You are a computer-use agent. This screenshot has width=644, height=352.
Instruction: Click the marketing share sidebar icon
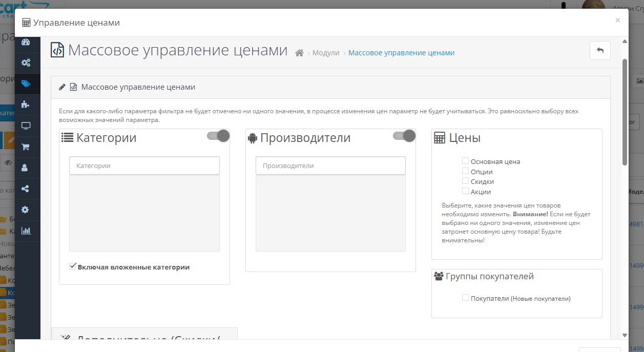point(26,189)
